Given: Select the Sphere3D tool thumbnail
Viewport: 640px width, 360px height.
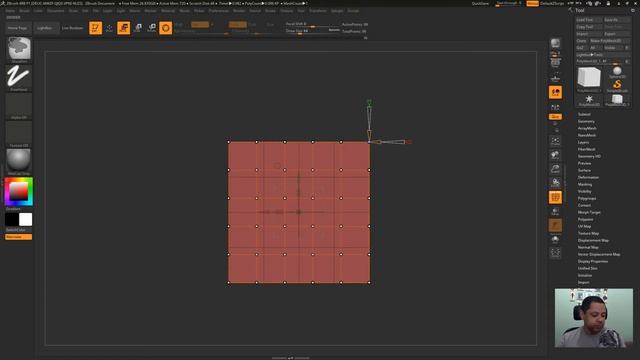Looking at the screenshot, I should click(617, 72).
